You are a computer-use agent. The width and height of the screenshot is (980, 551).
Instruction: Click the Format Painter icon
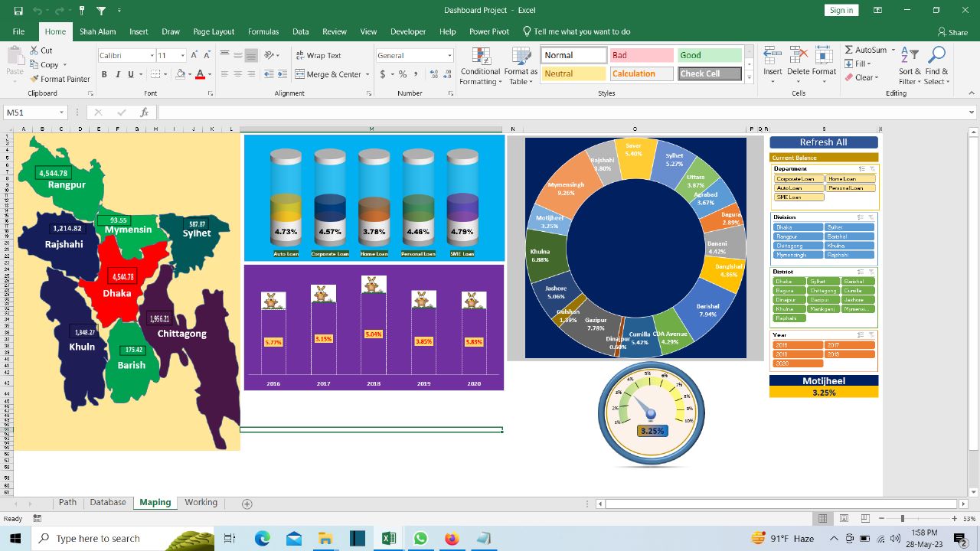35,79
